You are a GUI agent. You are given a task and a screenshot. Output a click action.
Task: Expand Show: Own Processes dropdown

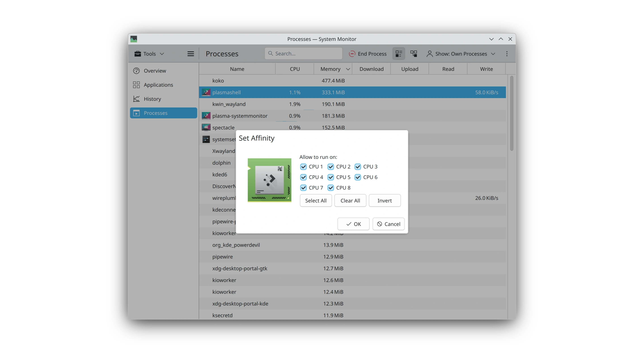click(x=461, y=54)
